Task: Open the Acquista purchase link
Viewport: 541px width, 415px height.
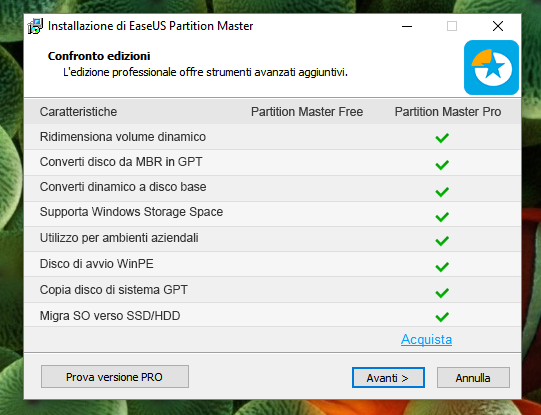Action: tap(426, 339)
